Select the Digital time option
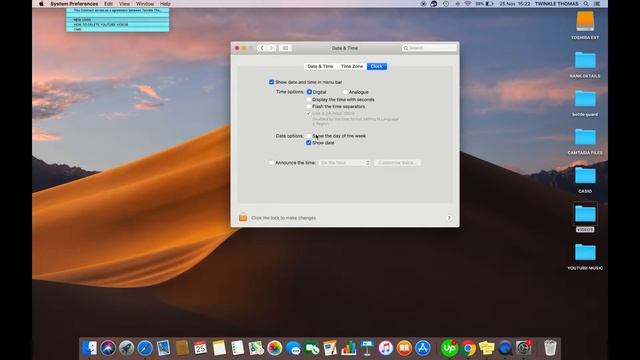 click(309, 92)
